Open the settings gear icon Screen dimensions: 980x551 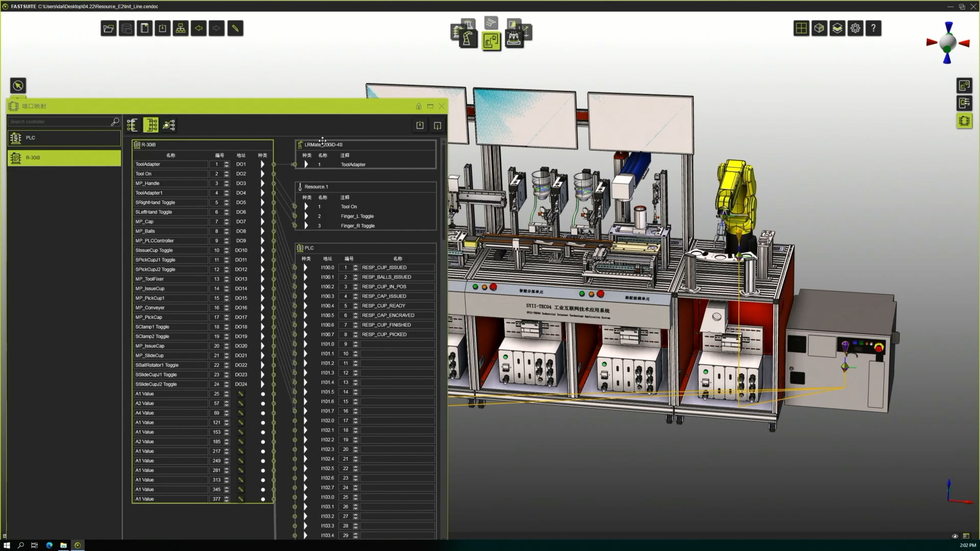[855, 29]
